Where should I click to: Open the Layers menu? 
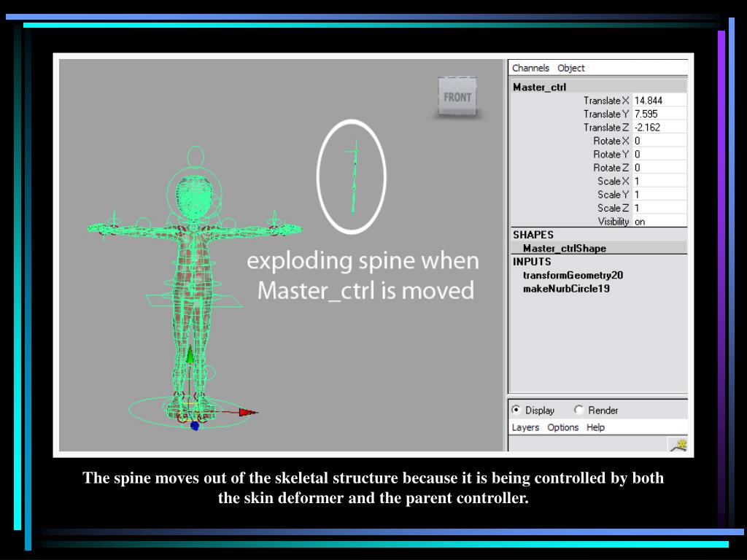pos(525,427)
